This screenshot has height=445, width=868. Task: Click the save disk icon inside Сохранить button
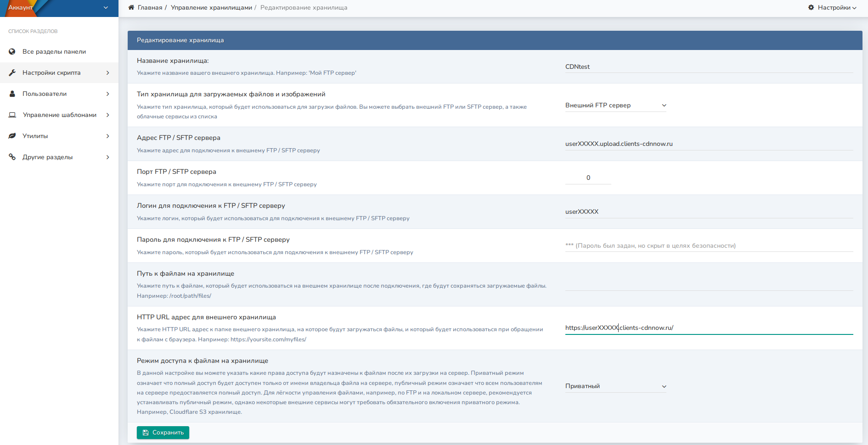146,432
